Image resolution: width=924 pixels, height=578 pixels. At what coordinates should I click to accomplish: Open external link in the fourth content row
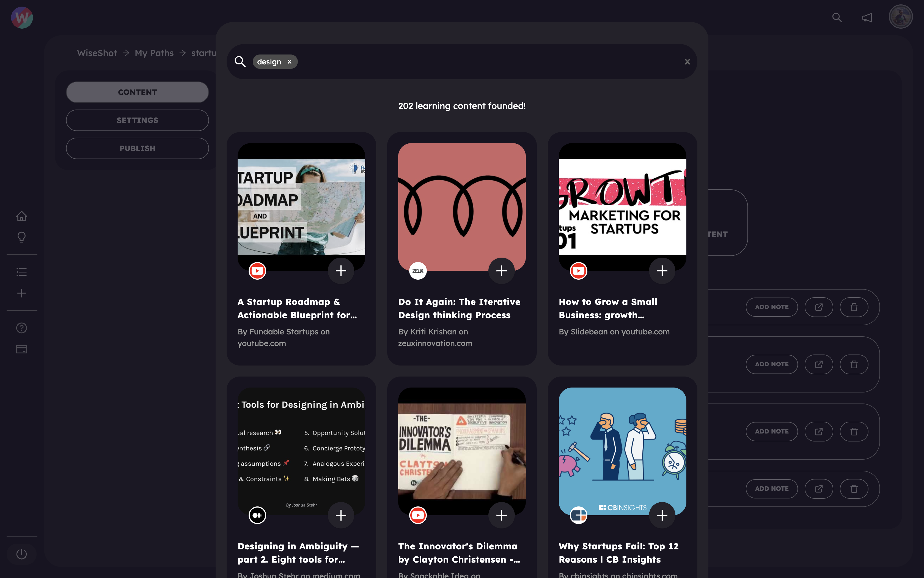[819, 489]
